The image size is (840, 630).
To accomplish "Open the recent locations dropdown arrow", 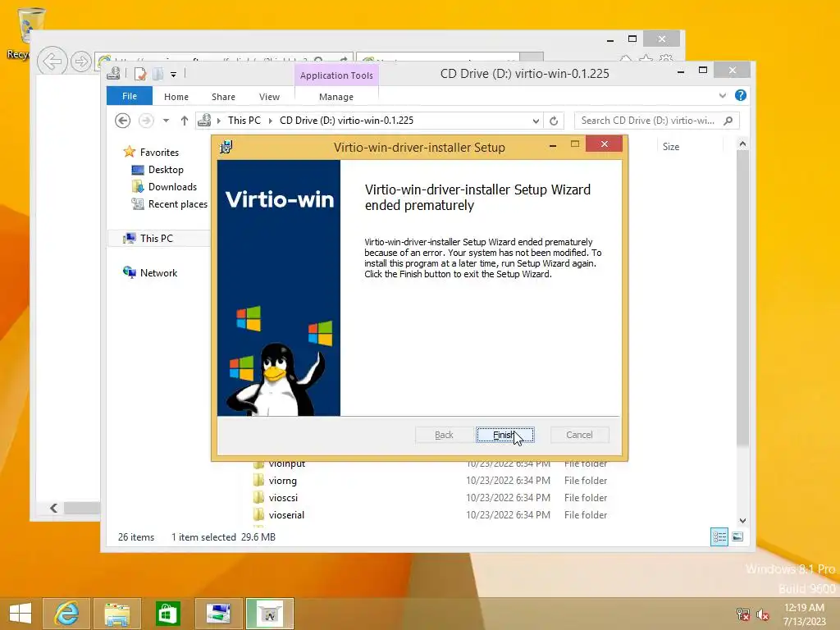I will (x=166, y=121).
